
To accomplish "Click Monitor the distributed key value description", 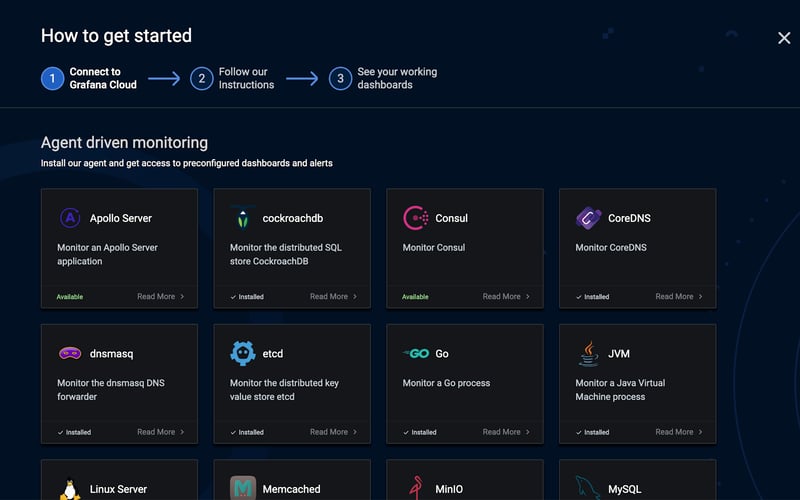I will click(284, 390).
